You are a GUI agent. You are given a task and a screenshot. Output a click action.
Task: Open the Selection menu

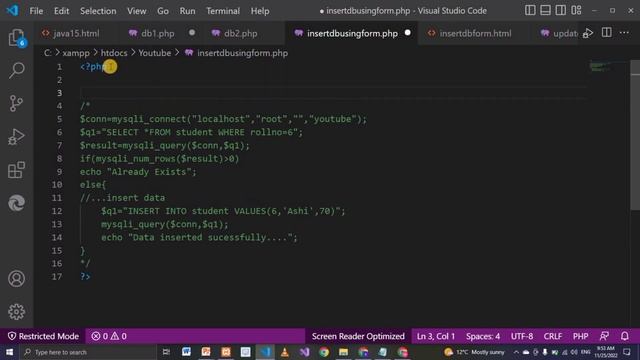click(x=98, y=11)
